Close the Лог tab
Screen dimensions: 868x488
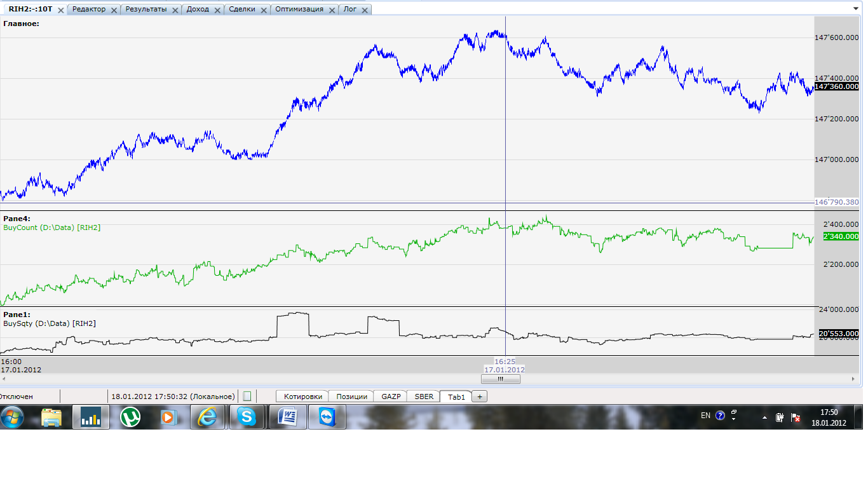point(364,10)
